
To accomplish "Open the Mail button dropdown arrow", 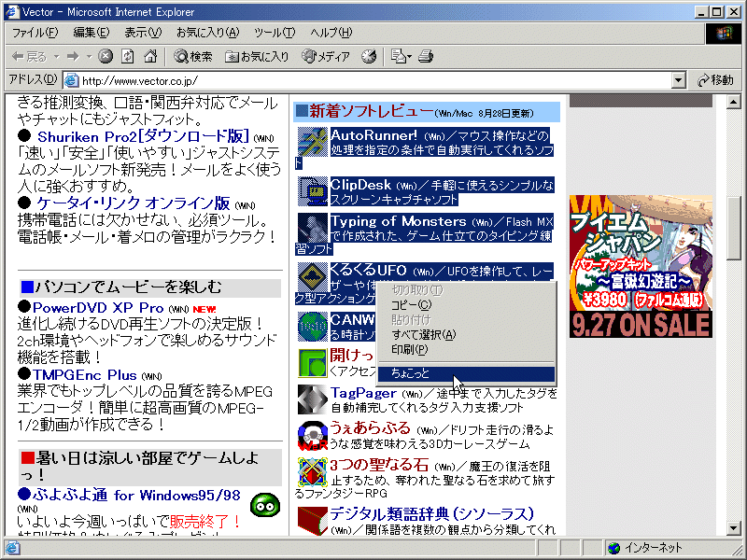I will point(409,56).
